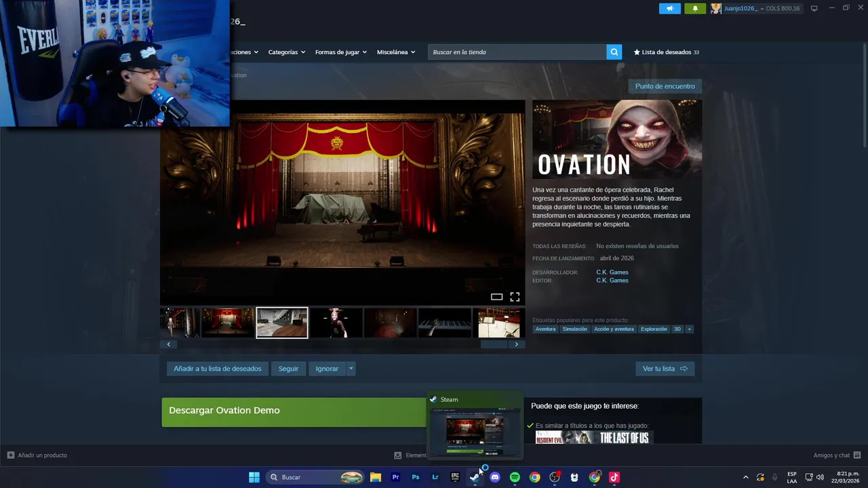
Task: Select the bright backstage thumbnail at strip end
Action: [x=499, y=323]
